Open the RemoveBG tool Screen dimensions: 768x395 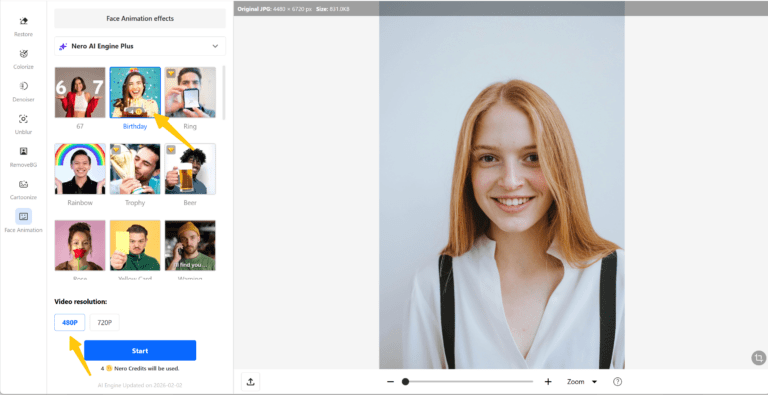pos(24,156)
